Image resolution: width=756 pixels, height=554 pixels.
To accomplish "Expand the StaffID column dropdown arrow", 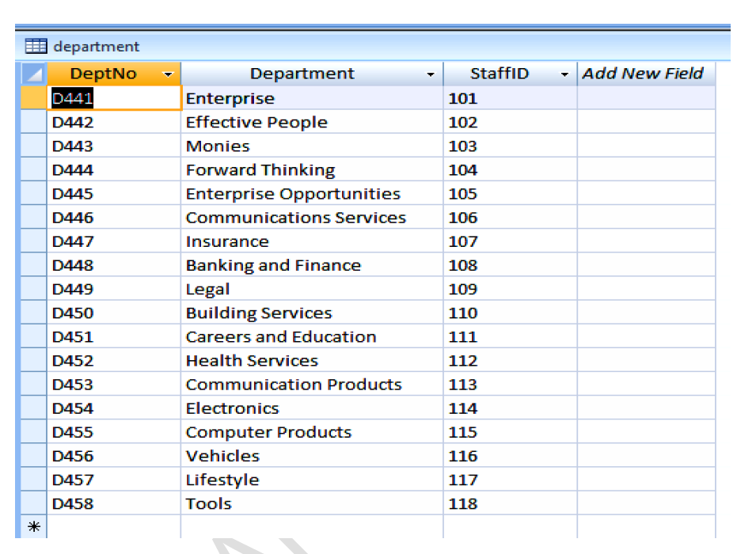I will 564,74.
